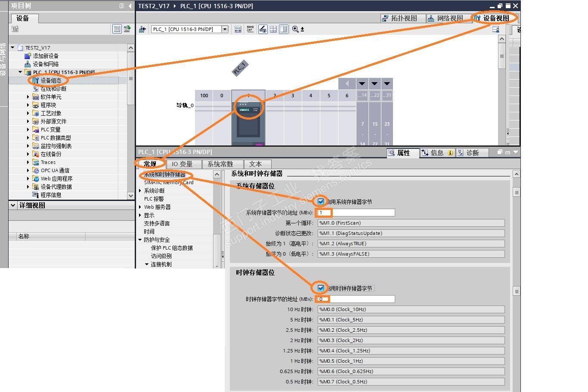Toggle the show page break icon in toolbar
This screenshot has height=392, width=588.
[273, 29]
